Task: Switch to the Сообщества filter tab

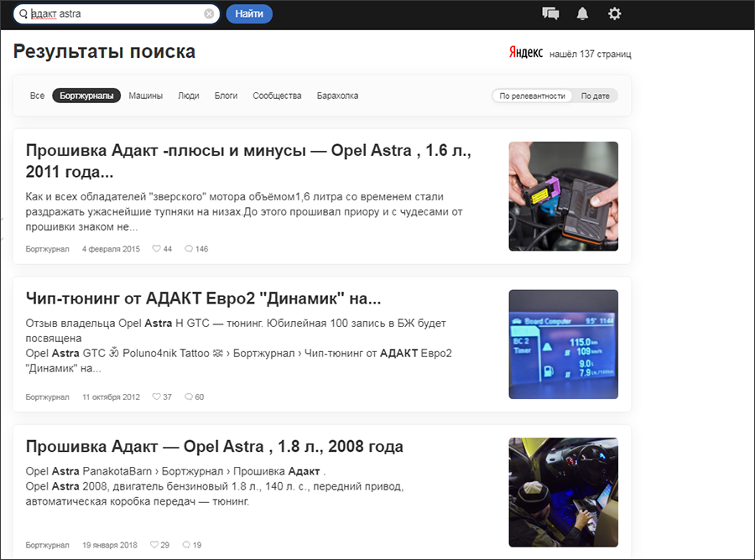Action: click(277, 96)
